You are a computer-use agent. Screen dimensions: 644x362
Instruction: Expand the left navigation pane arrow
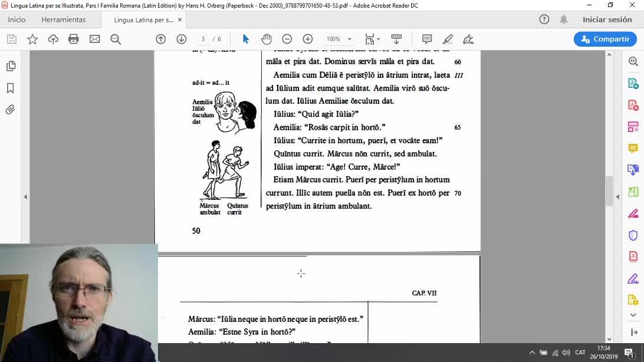(25, 197)
